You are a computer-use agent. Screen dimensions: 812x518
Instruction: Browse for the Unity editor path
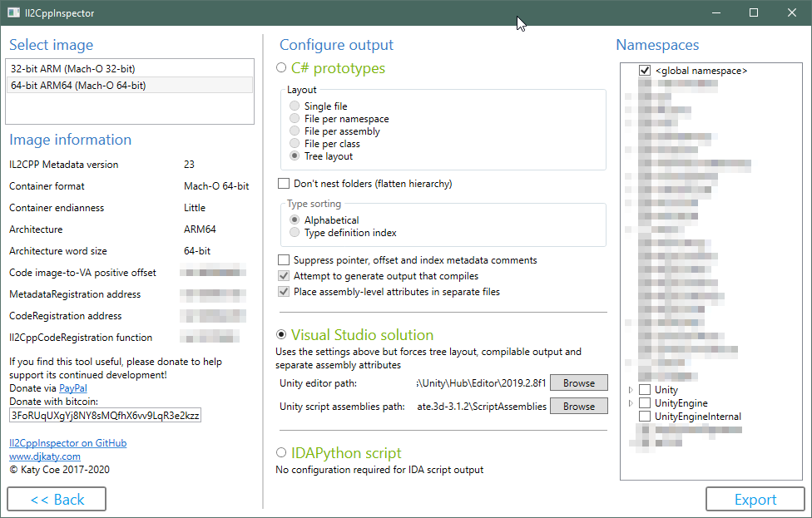[578, 382]
